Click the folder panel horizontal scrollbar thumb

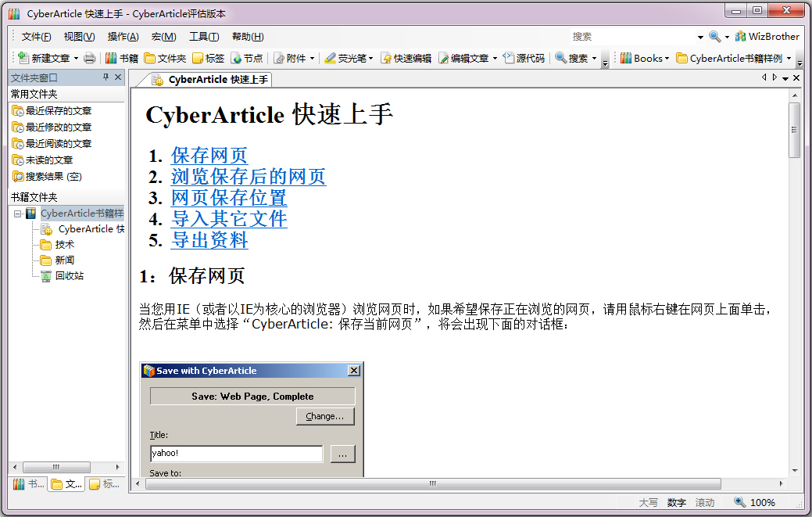click(56, 467)
